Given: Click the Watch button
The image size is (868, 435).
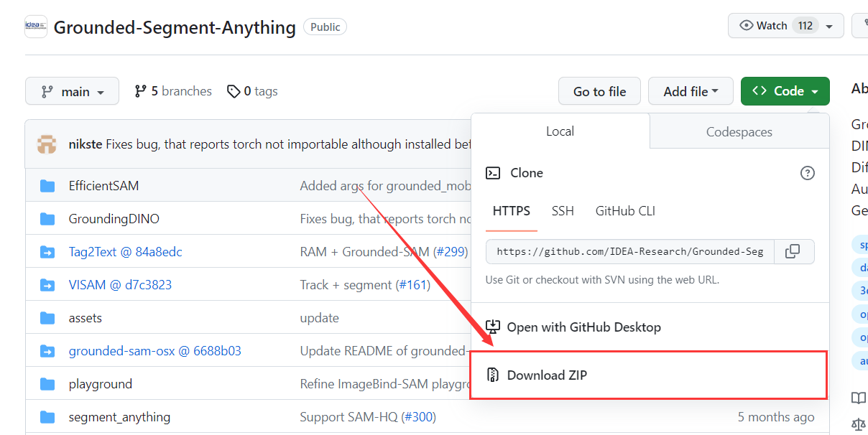Looking at the screenshot, I should coord(785,26).
